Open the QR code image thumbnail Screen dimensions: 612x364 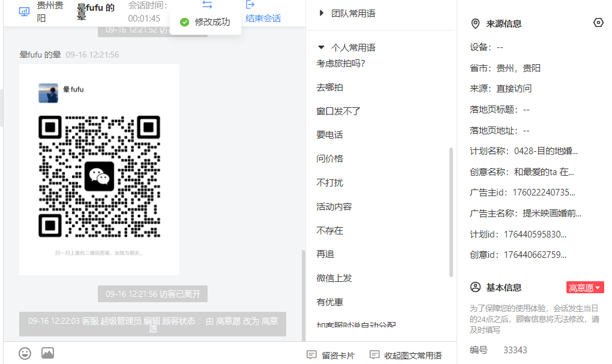tap(99, 170)
